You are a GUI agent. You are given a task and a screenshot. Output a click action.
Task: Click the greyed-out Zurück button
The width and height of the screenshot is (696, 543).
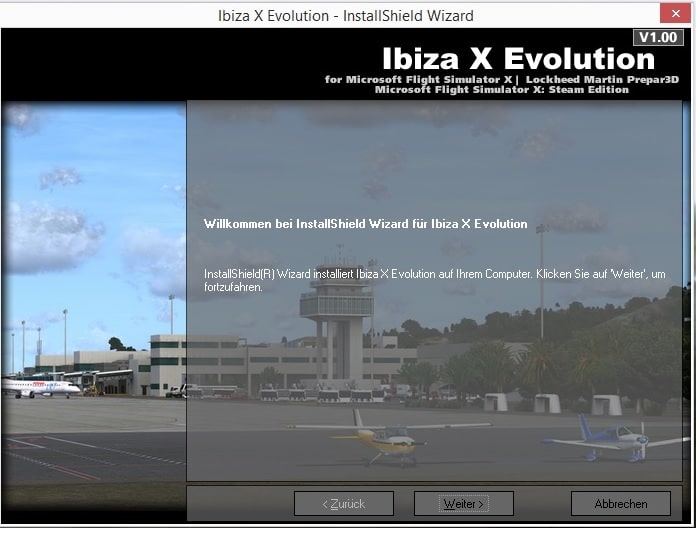pos(343,504)
